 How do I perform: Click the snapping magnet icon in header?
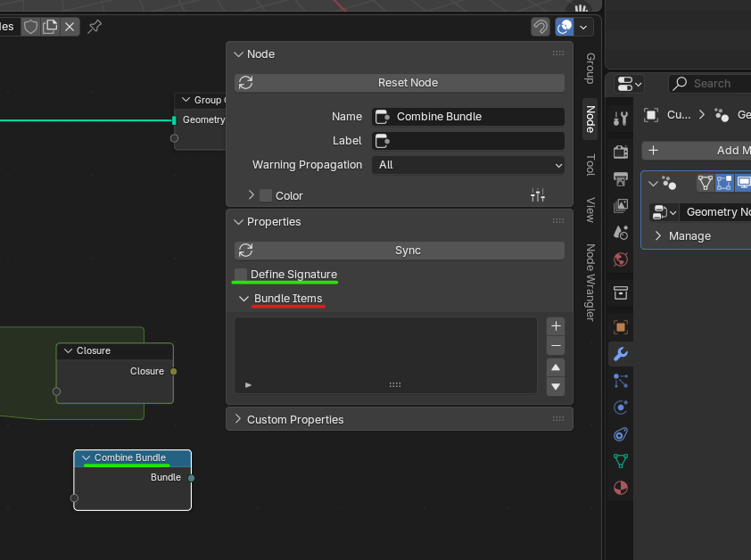pyautogui.click(x=541, y=27)
